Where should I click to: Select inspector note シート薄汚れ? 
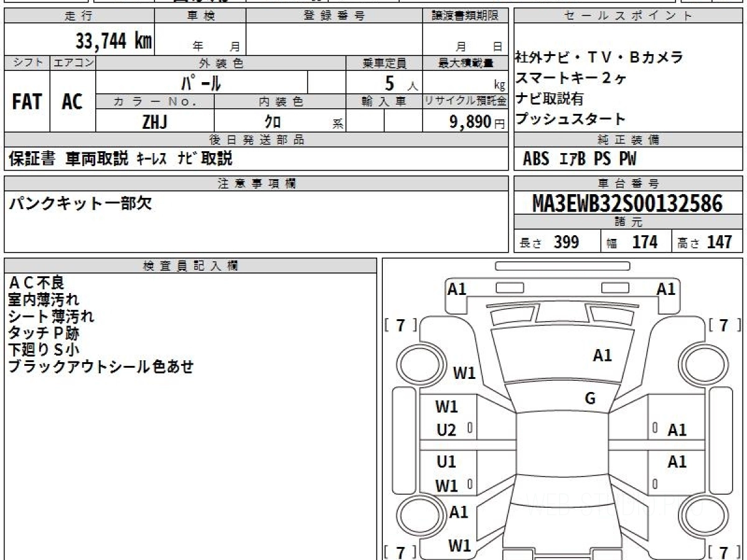51,316
